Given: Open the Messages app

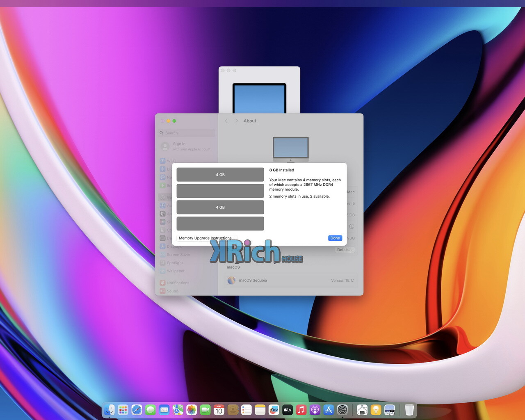Looking at the screenshot, I should coord(151,410).
